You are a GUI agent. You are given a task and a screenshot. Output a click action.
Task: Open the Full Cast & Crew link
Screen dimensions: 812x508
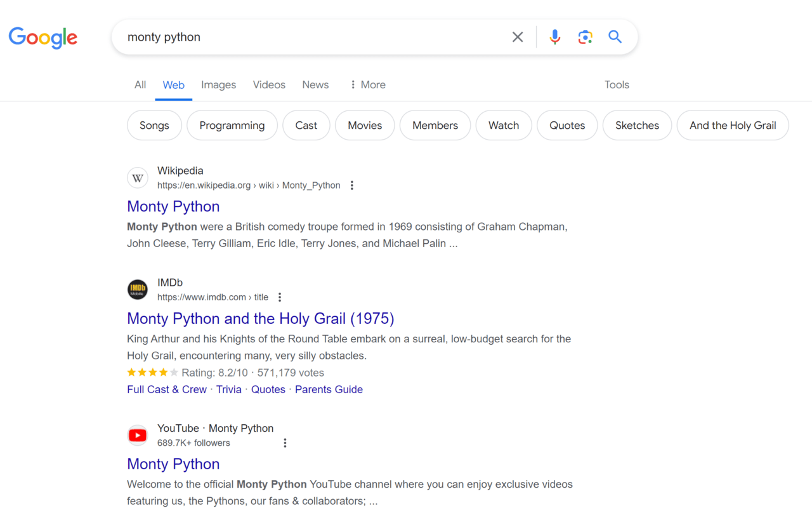coord(167,389)
